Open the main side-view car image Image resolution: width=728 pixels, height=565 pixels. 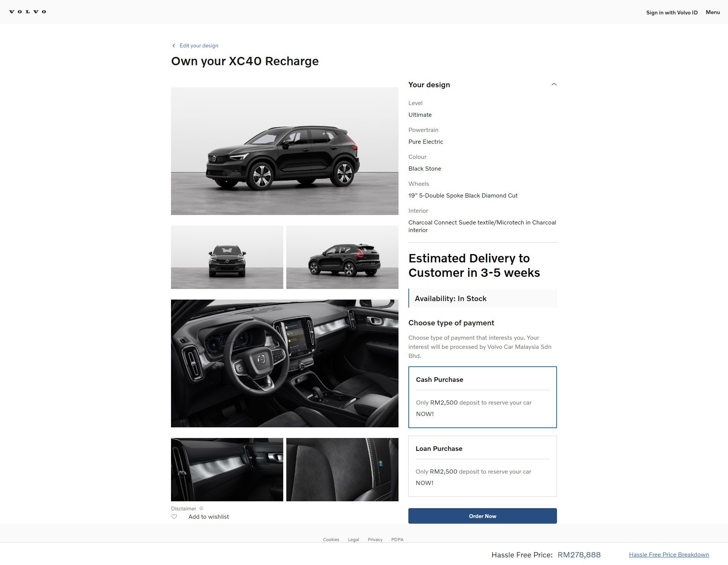pos(284,151)
